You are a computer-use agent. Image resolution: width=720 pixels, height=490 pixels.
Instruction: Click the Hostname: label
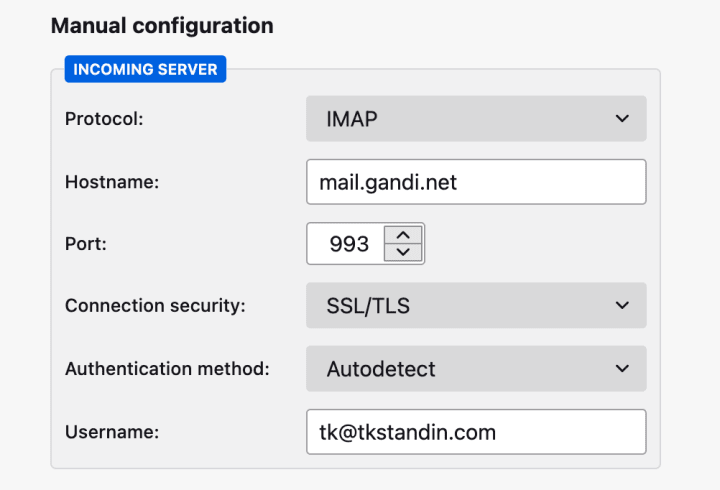112,182
